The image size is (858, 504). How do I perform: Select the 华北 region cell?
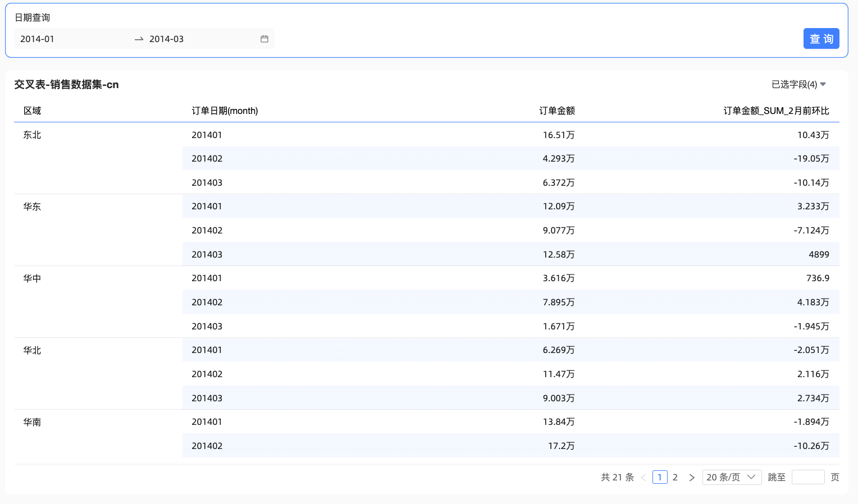point(32,350)
